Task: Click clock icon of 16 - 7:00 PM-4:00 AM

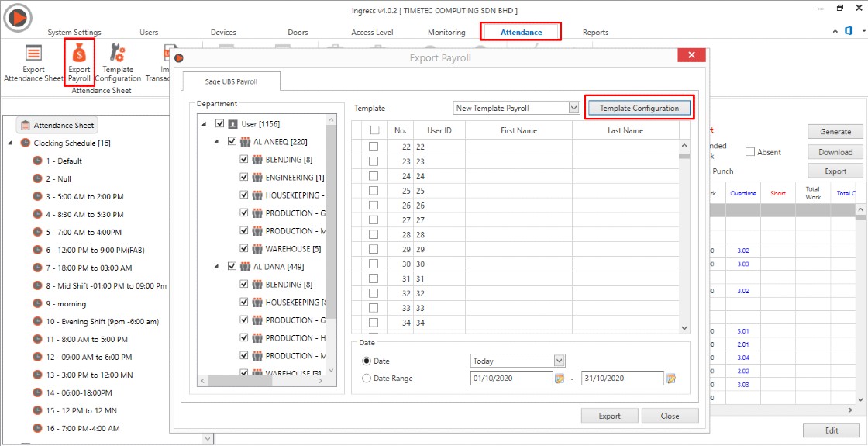Action: [38, 428]
